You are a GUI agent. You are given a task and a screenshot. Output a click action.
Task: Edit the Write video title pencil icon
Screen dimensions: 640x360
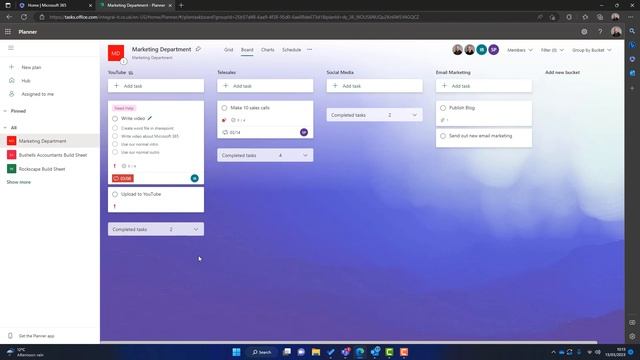point(150,118)
